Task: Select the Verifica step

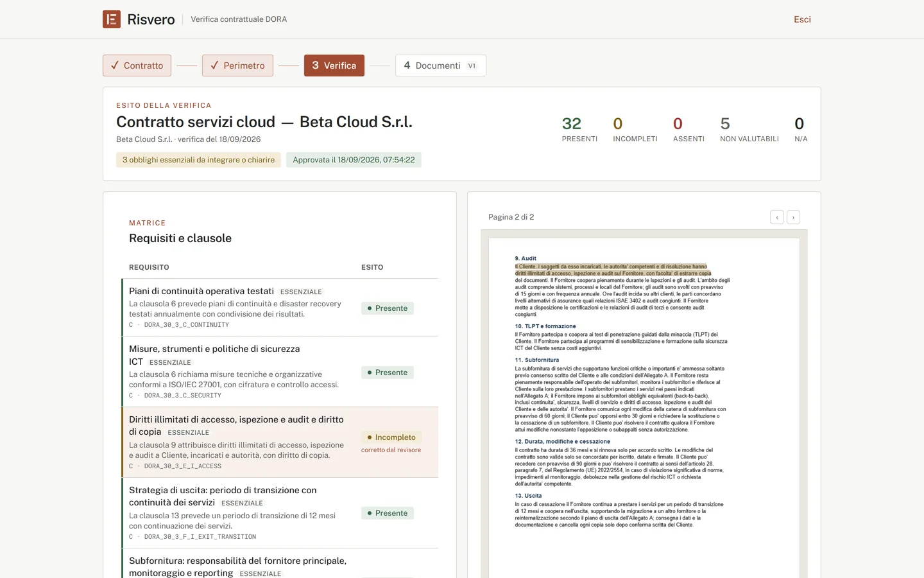Action: (334, 66)
